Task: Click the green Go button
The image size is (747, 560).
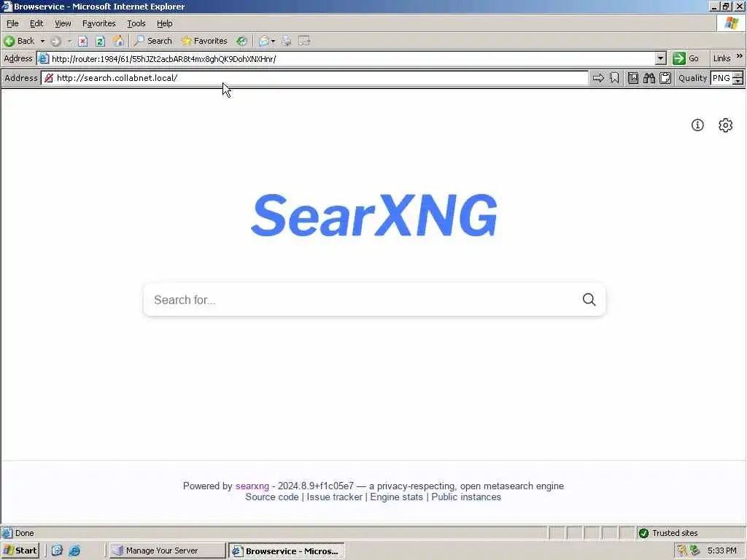Action: coord(686,58)
